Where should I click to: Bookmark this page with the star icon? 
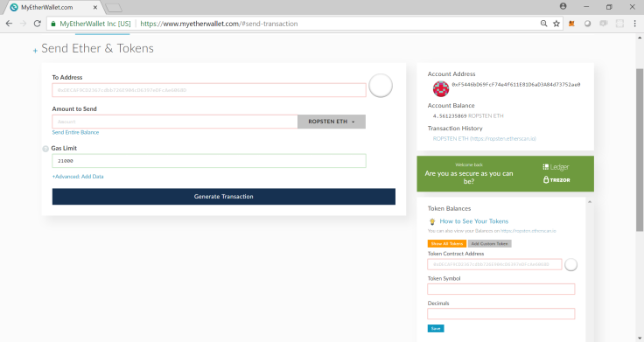[x=556, y=24]
